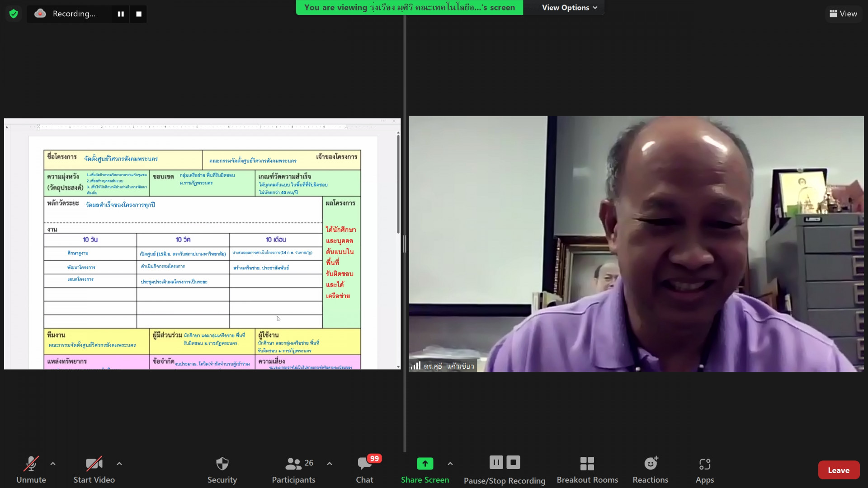The width and height of the screenshot is (868, 488).
Task: Open Breakout Rooms
Action: 587,470
